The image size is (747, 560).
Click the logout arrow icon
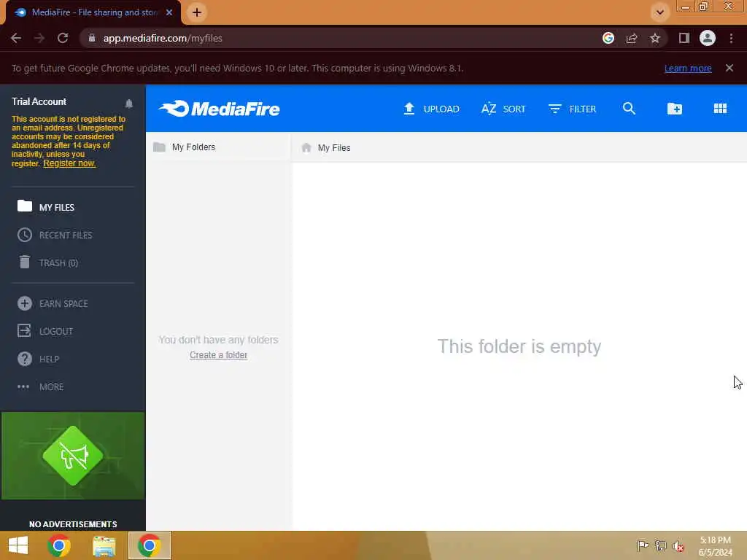[24, 330]
